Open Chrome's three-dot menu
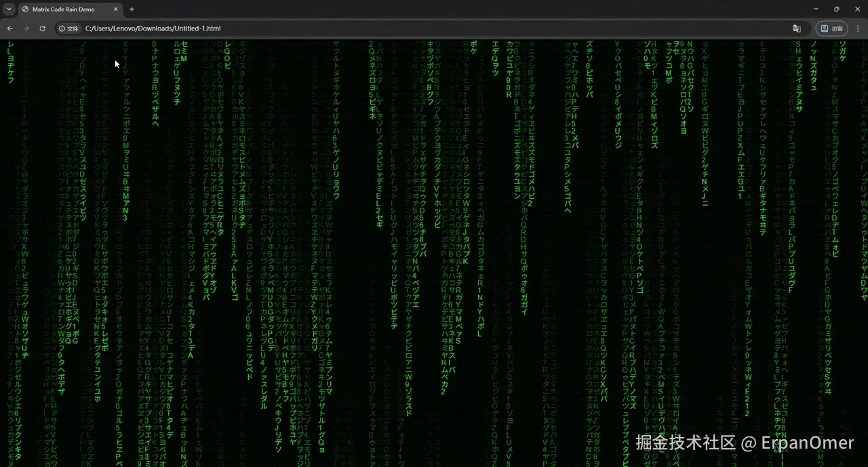The height and width of the screenshot is (467, 868). [858, 28]
